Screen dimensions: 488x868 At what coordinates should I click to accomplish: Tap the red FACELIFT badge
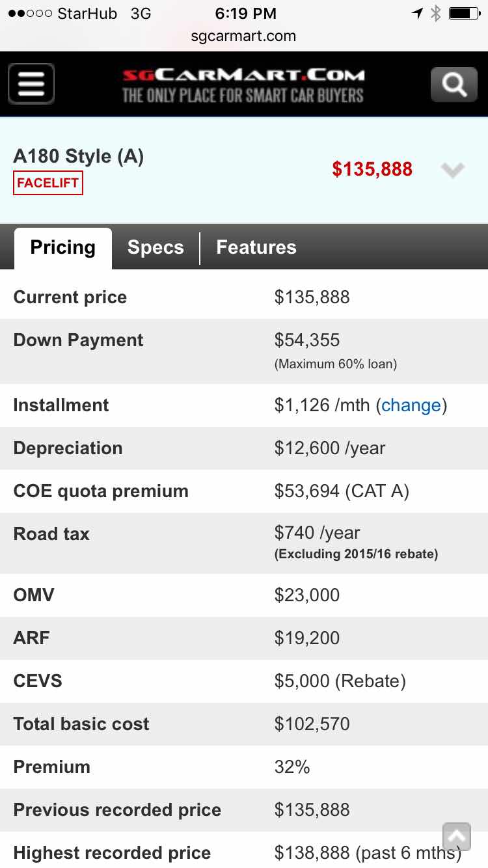point(48,183)
